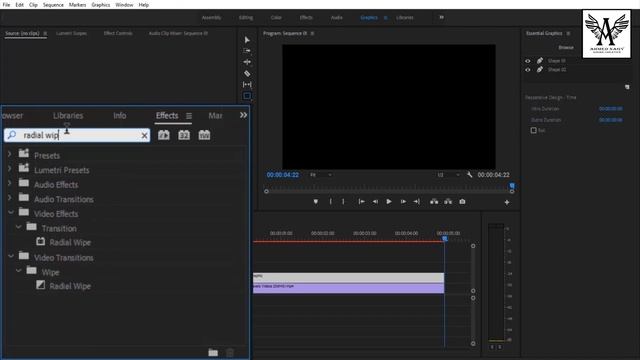Open the Window menu
Viewport: 640px width, 360px height.
point(124,5)
